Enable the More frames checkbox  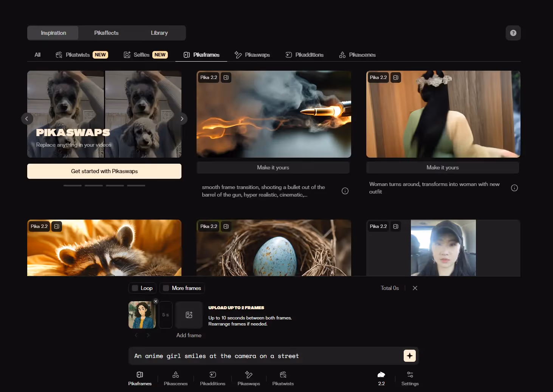click(x=166, y=288)
